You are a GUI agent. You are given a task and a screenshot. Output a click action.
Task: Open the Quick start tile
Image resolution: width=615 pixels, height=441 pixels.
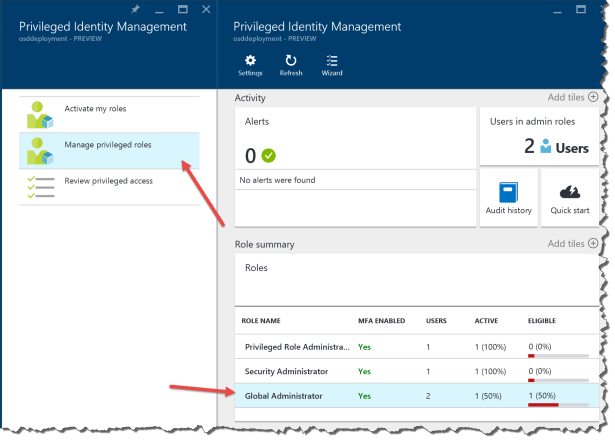[568, 197]
